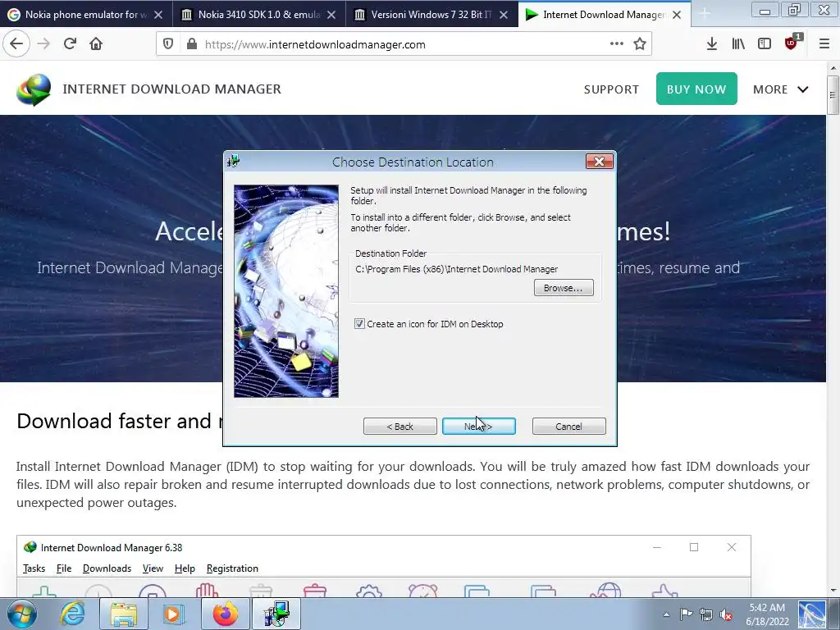840x630 pixels.
Task: Cancel the IDM installation
Action: pyautogui.click(x=568, y=427)
